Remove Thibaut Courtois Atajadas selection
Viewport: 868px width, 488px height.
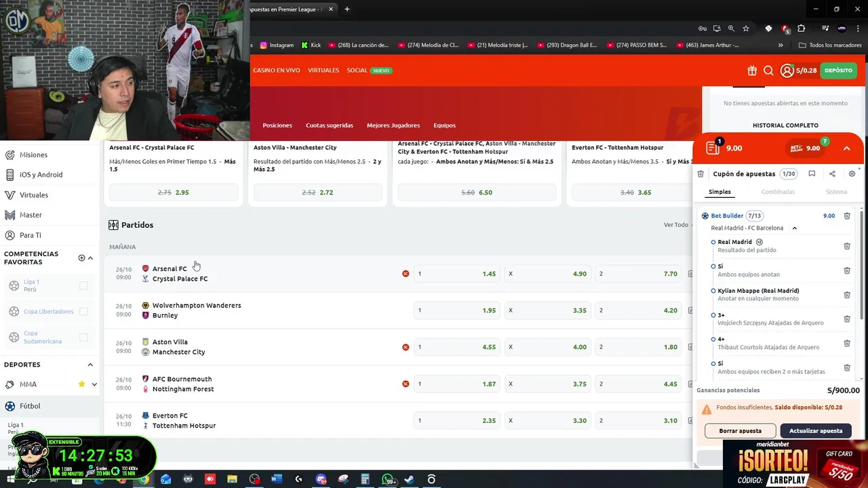[x=847, y=343]
